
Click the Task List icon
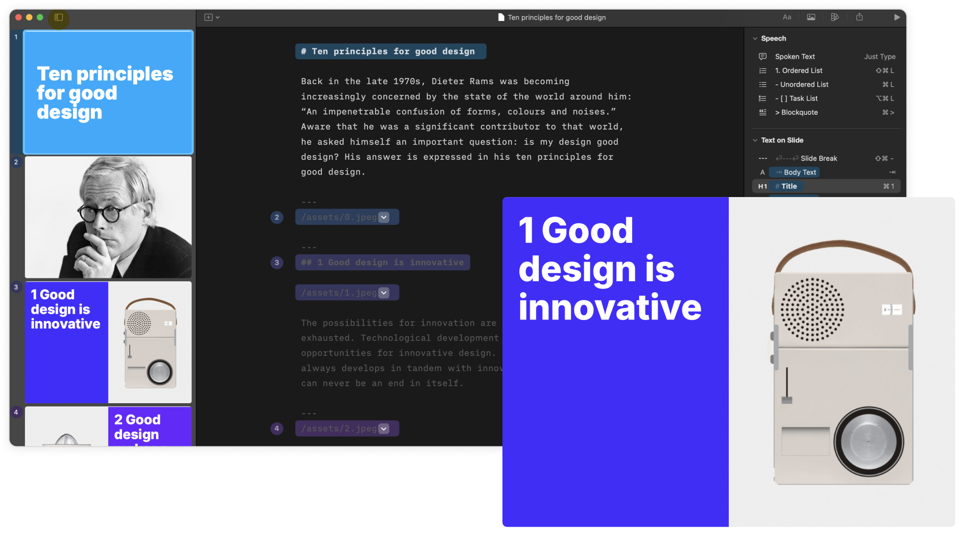coord(763,98)
